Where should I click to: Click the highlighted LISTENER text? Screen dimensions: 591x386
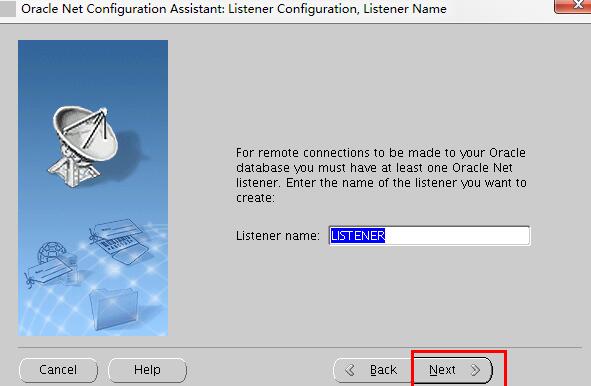[x=358, y=236]
